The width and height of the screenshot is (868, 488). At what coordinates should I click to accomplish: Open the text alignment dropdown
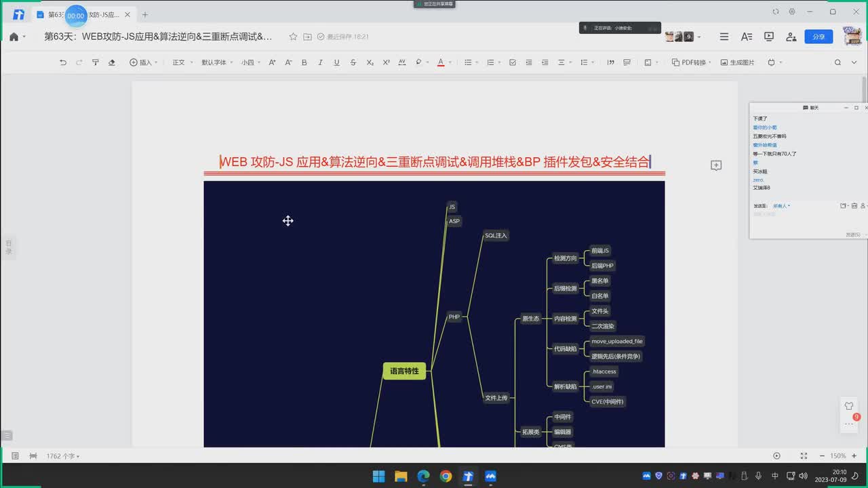pyautogui.click(x=564, y=62)
